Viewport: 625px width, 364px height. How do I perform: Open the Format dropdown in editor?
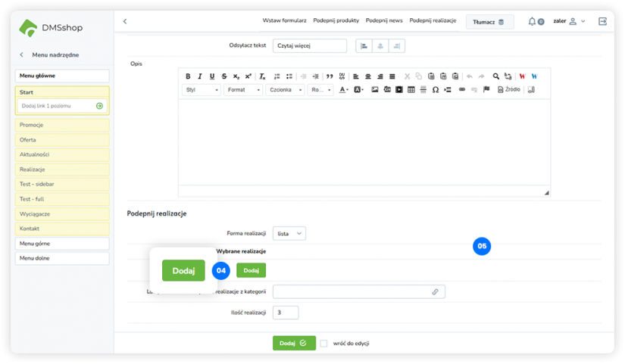point(243,90)
